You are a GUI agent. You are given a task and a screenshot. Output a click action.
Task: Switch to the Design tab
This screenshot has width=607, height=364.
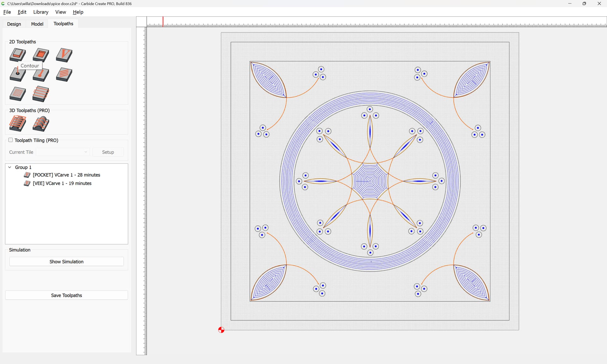tap(14, 24)
